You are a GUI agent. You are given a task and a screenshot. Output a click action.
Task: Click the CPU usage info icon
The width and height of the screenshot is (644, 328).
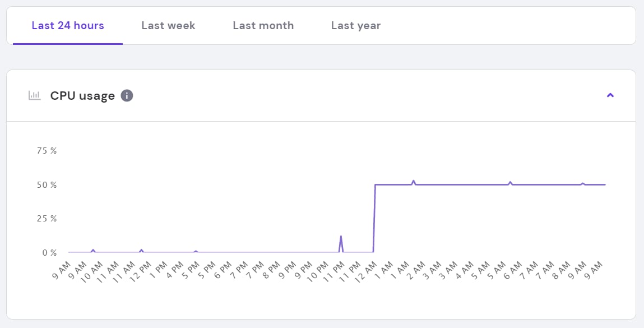point(127,95)
